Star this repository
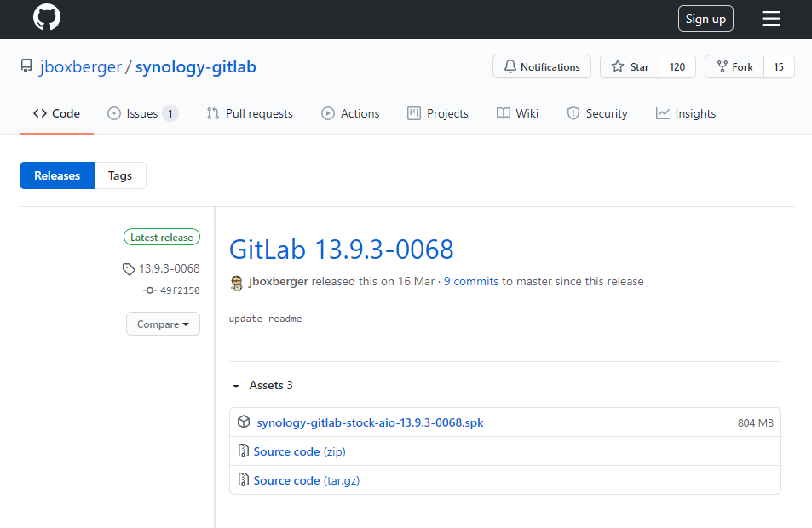Screen dimensions: 812x528 630,66
